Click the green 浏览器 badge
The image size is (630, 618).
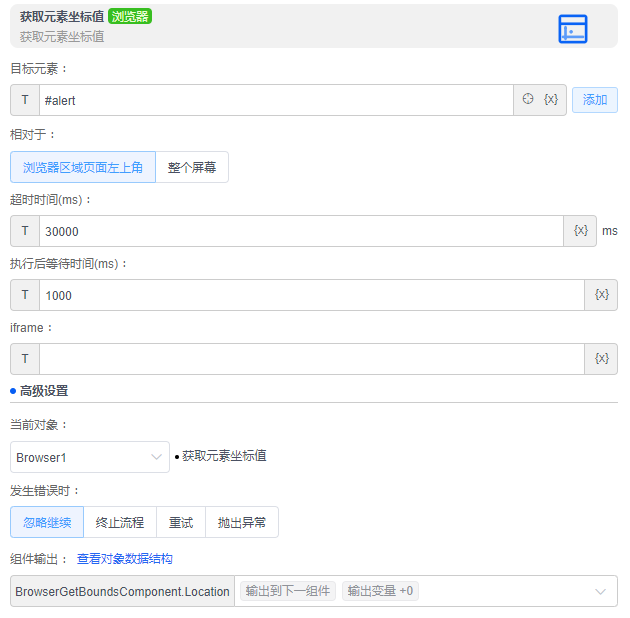tap(130, 16)
